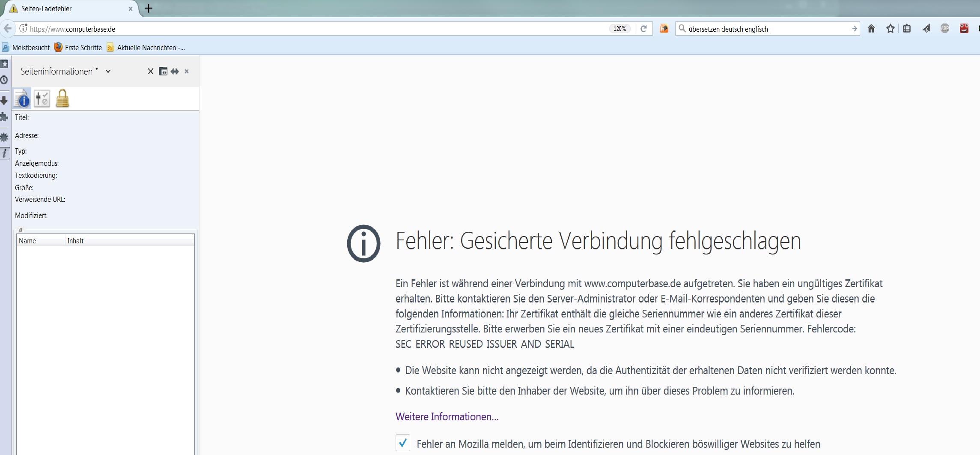Viewport: 980px width, 455px height.
Task: Open a new tab with the plus button
Action: [149, 8]
